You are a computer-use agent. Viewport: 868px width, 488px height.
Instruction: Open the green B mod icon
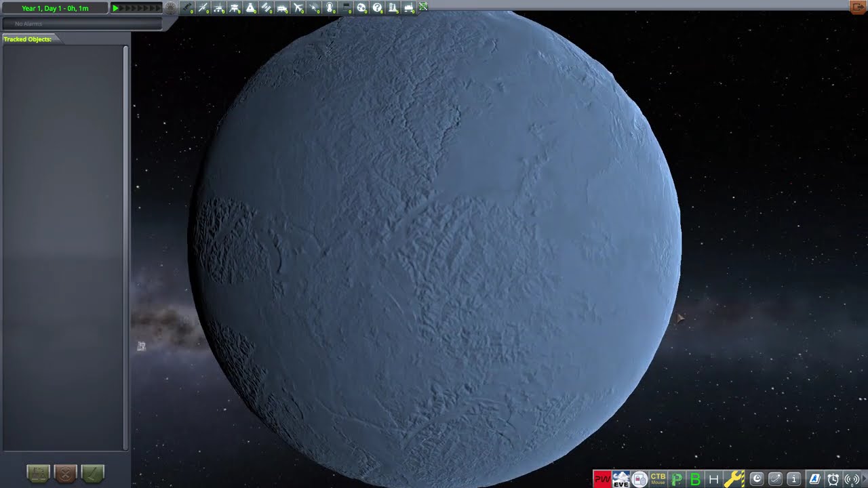694,479
